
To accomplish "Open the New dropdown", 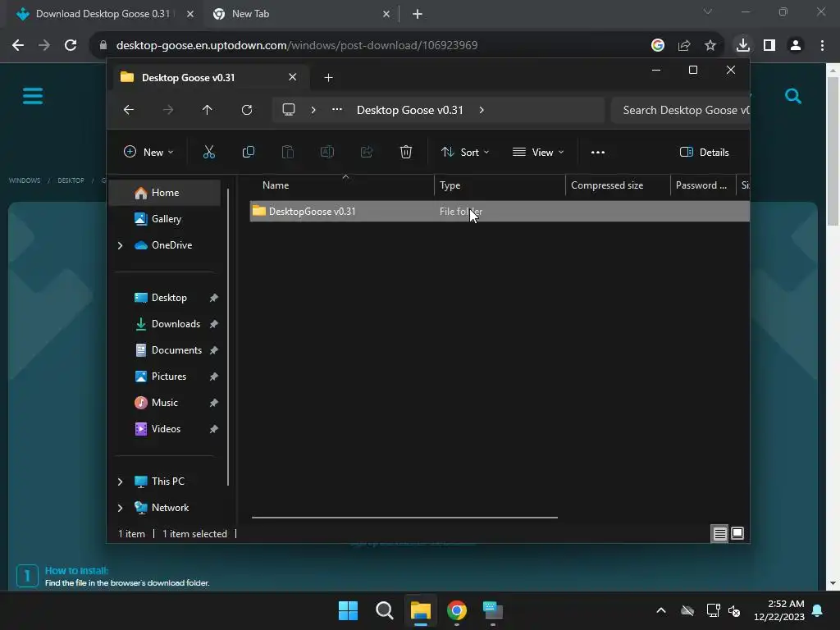I will coord(148,152).
